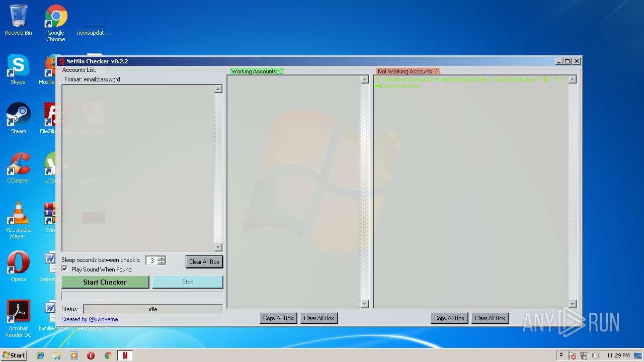
Task: Click the idle status field
Action: pos(153,309)
